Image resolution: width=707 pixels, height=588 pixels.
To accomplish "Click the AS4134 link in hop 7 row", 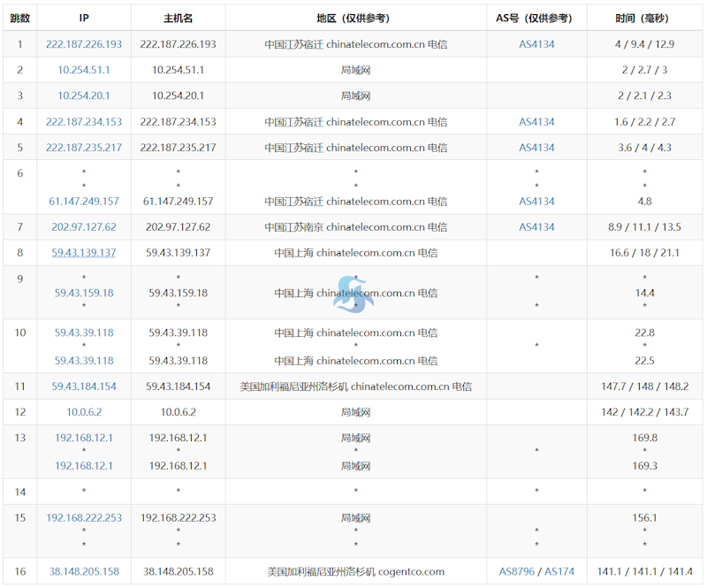I will 536,227.
